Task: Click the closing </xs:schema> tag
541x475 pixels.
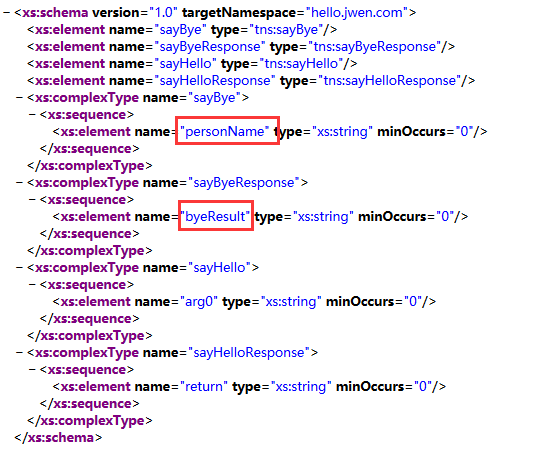Action: point(58,438)
